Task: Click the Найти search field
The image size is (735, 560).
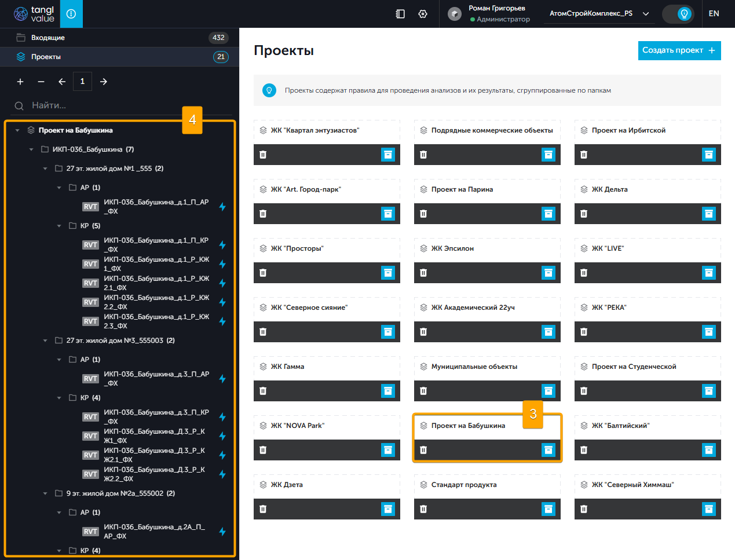Action: (x=116, y=105)
